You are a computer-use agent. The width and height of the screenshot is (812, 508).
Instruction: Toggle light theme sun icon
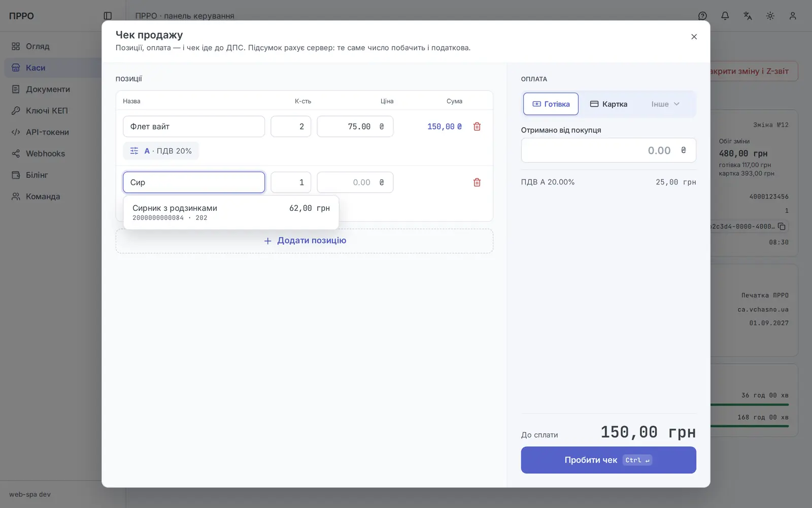click(770, 16)
